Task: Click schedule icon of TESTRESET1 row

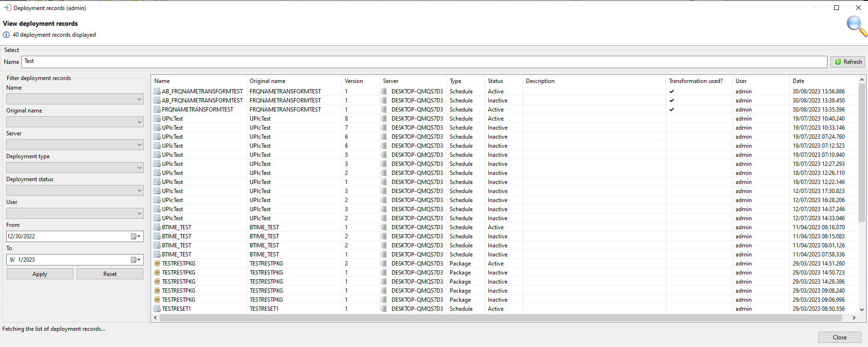Action: tap(157, 309)
